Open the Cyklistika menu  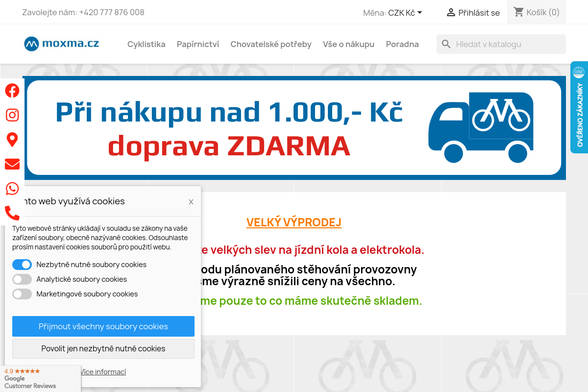146,44
